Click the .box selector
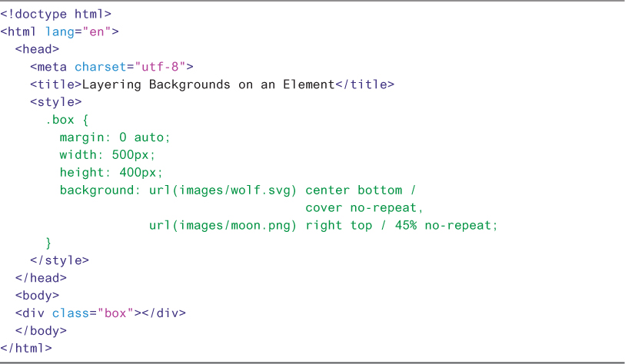Image resolution: width=625 pixels, height=364 pixels. click(62, 120)
